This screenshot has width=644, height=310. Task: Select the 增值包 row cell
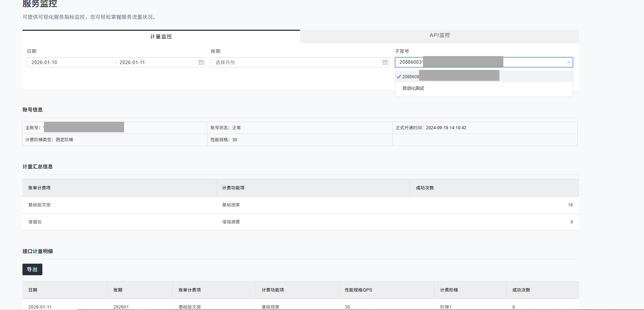pyautogui.click(x=119, y=222)
